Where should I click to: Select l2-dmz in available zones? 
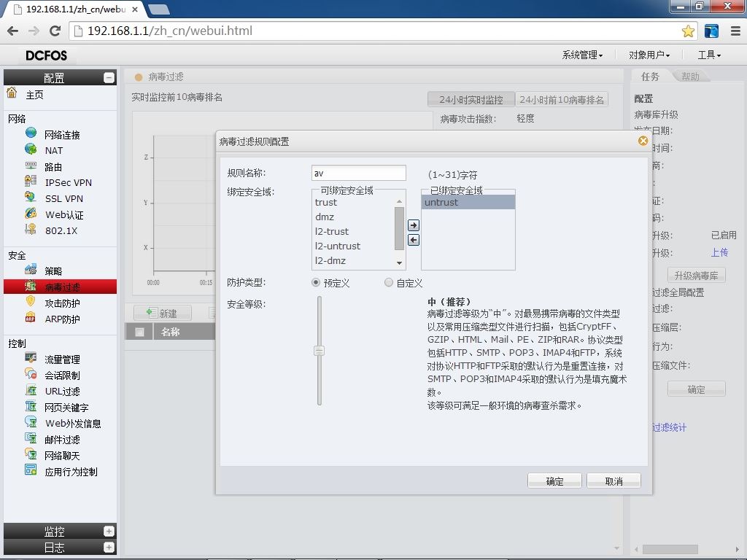click(354, 260)
